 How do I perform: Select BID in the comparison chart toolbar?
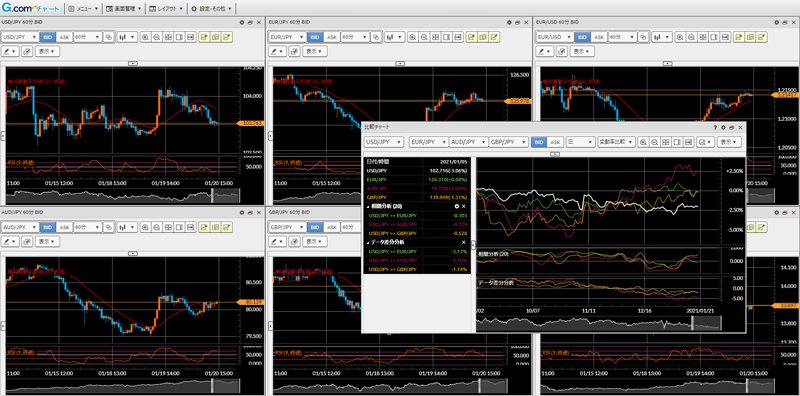click(x=539, y=142)
